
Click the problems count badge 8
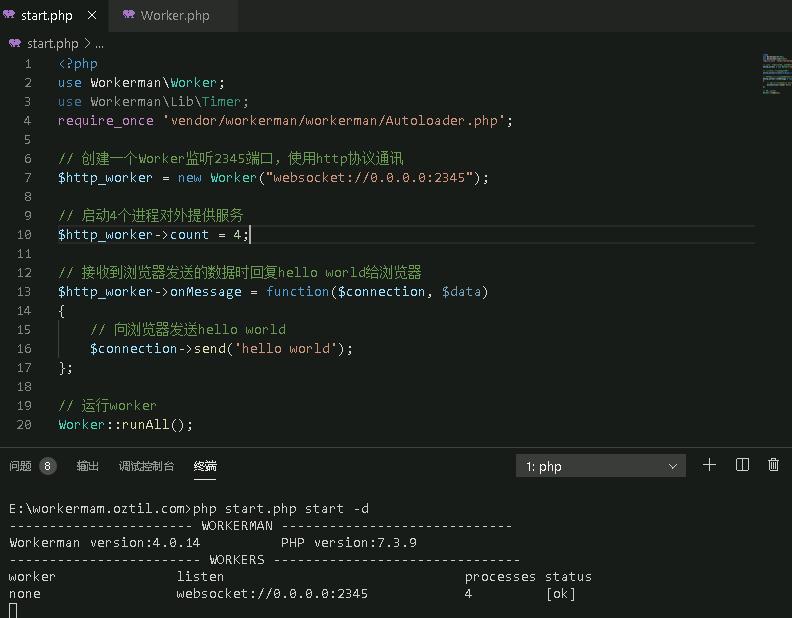tap(47, 466)
